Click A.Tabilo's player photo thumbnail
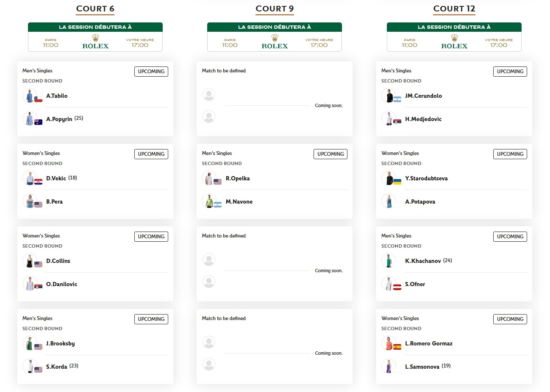Screen dimensions: 550x392 [x=30, y=96]
